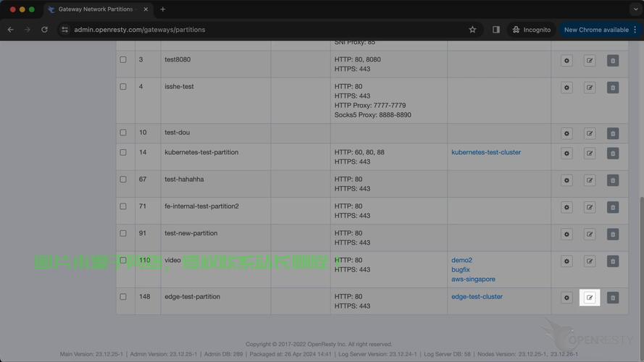Edit the isshe-test partition
The height and width of the screenshot is (362, 644).
tap(590, 88)
